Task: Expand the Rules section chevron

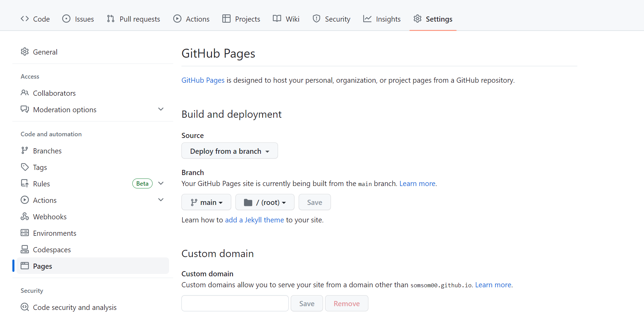Action: (x=161, y=183)
